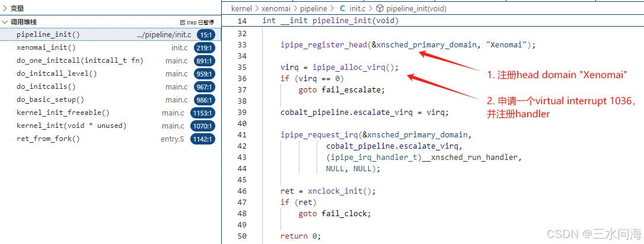The height and width of the screenshot is (244, 644).
Task: Click __xnsched_run_handler identifier
Action: [470, 157]
